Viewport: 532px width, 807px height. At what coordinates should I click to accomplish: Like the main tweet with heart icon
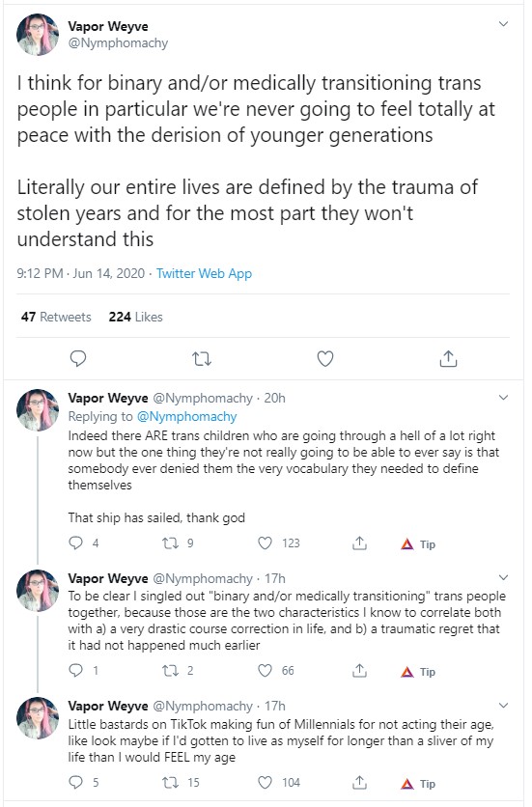tap(325, 358)
